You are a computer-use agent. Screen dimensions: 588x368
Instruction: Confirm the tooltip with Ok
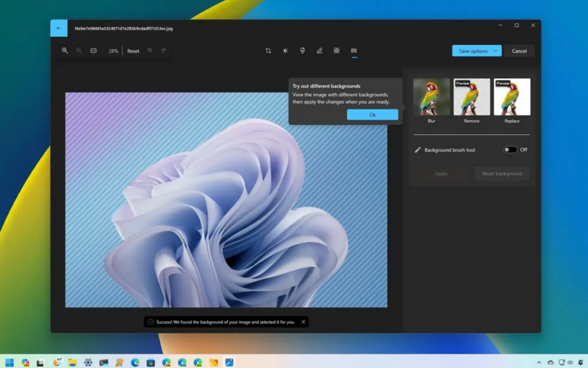pyautogui.click(x=372, y=115)
